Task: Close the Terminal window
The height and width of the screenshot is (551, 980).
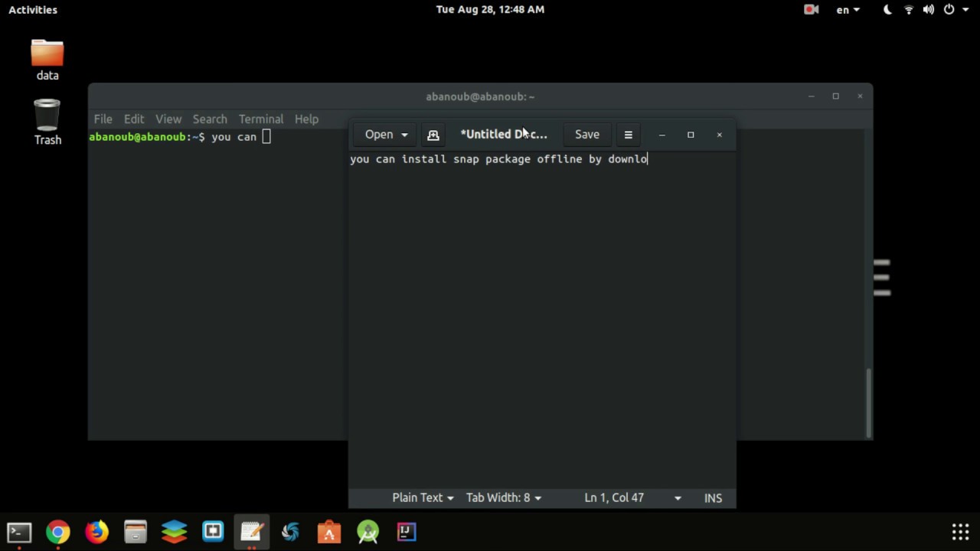Action: pos(860,96)
